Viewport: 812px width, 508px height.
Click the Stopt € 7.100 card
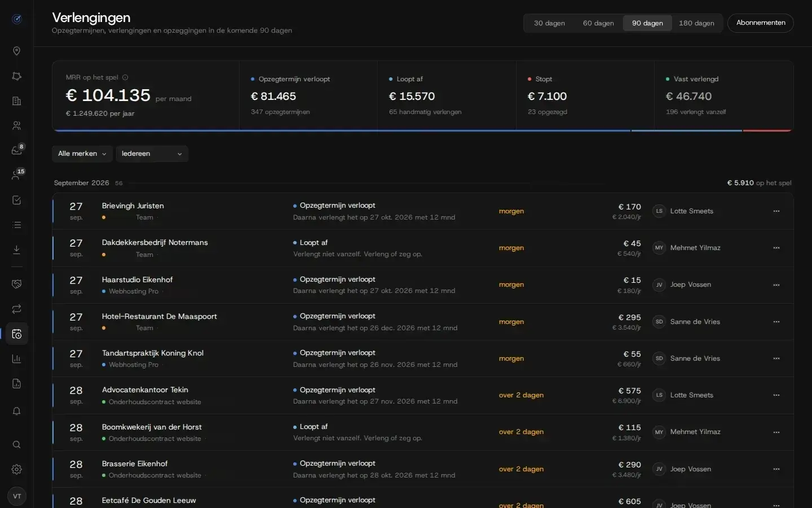585,95
